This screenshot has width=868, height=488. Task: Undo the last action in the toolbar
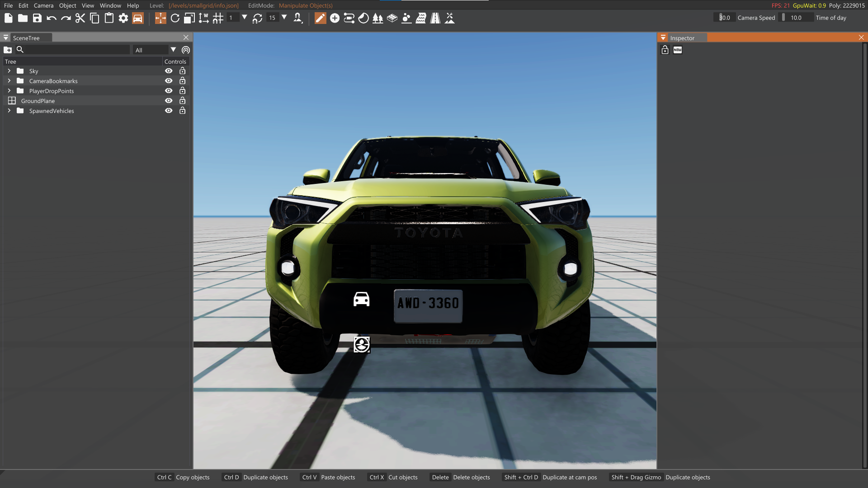(52, 18)
